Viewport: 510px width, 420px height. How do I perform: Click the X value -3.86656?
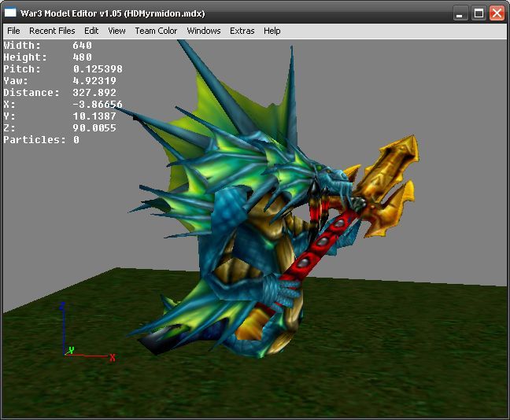[x=98, y=105]
